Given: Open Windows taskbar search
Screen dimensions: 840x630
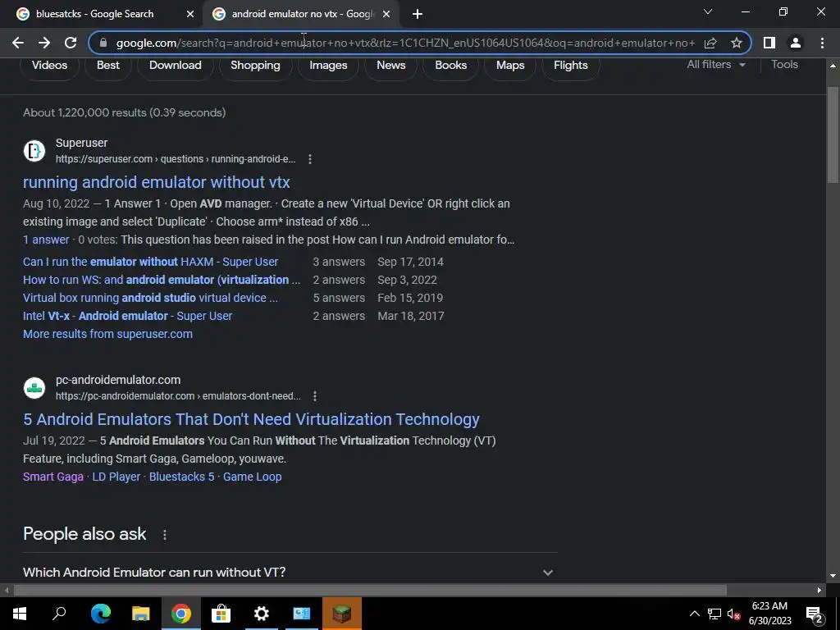Looking at the screenshot, I should pos(59,614).
